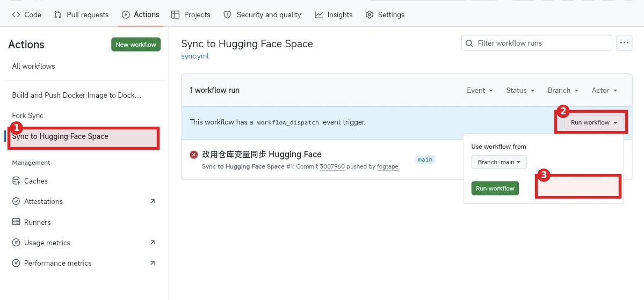Open the Status filter dropdown
644x300 pixels.
pyautogui.click(x=520, y=90)
